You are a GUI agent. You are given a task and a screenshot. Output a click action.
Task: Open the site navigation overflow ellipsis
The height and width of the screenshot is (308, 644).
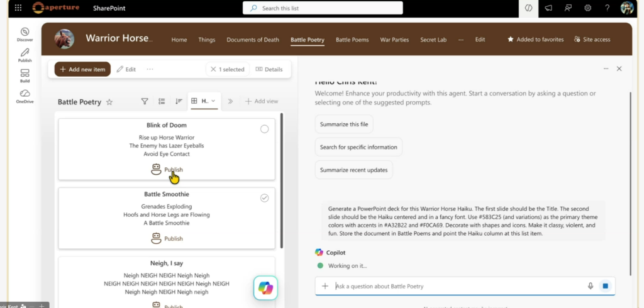[x=461, y=40]
